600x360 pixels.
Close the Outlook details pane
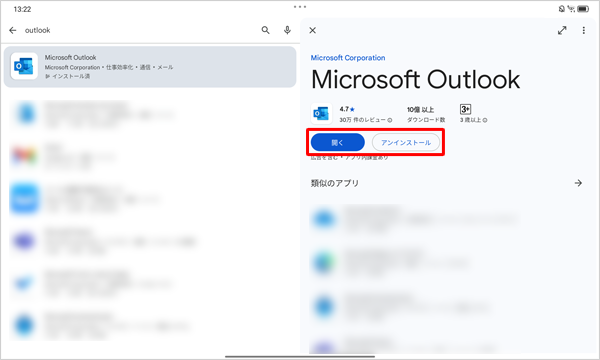click(x=313, y=30)
